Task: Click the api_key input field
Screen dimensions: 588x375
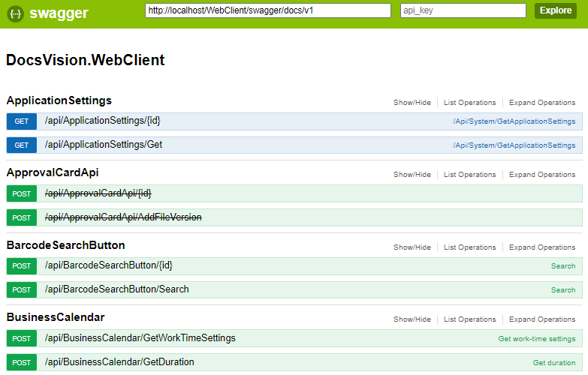Action: 463,10
